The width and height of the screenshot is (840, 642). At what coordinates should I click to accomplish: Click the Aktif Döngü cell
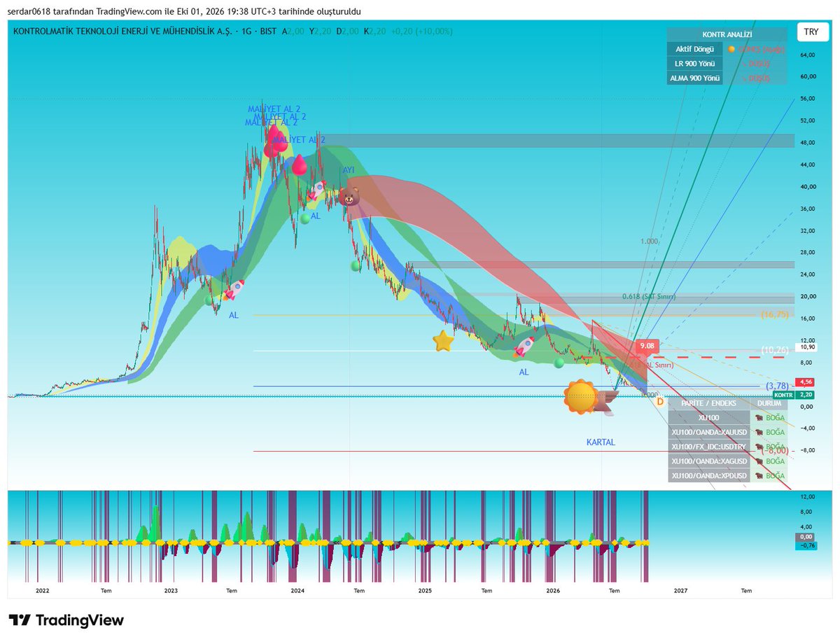(x=694, y=49)
